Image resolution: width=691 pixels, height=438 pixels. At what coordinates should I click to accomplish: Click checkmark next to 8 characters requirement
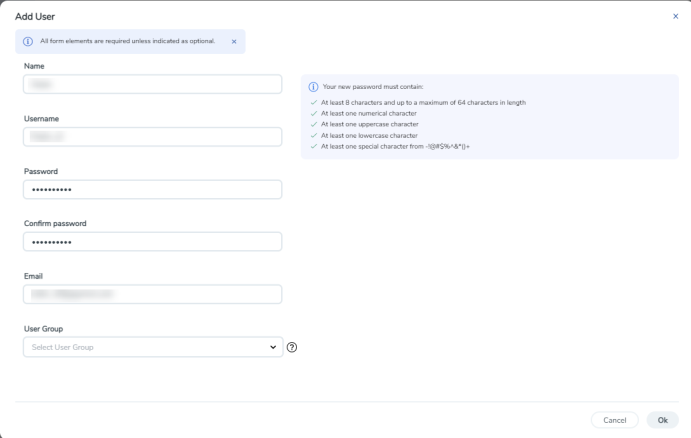point(313,102)
